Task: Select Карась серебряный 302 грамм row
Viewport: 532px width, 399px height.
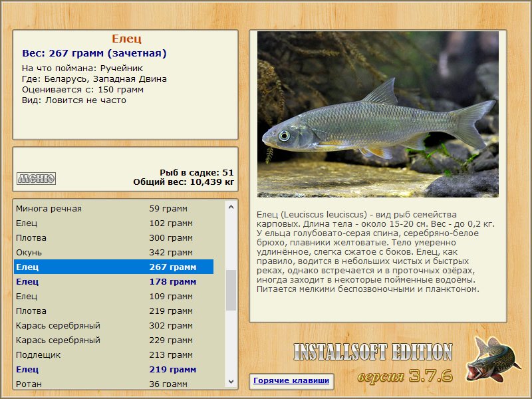Action: pos(114,325)
